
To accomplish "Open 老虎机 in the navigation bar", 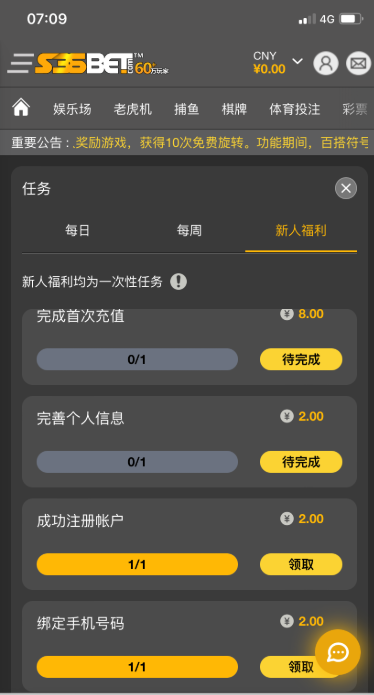I will tap(132, 109).
